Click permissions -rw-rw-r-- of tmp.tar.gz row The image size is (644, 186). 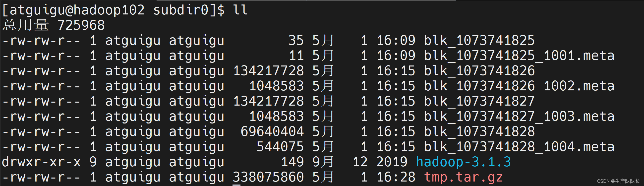[41, 177]
